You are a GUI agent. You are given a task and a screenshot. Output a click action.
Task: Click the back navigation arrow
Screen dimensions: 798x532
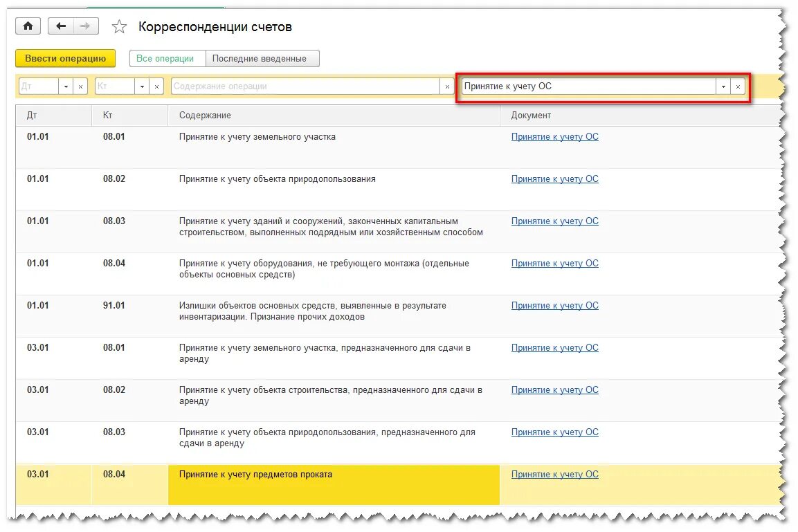[60, 26]
